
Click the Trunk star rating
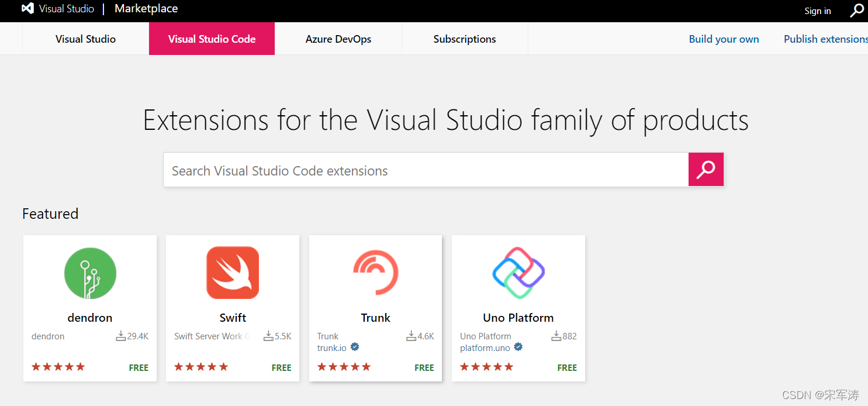[344, 367]
